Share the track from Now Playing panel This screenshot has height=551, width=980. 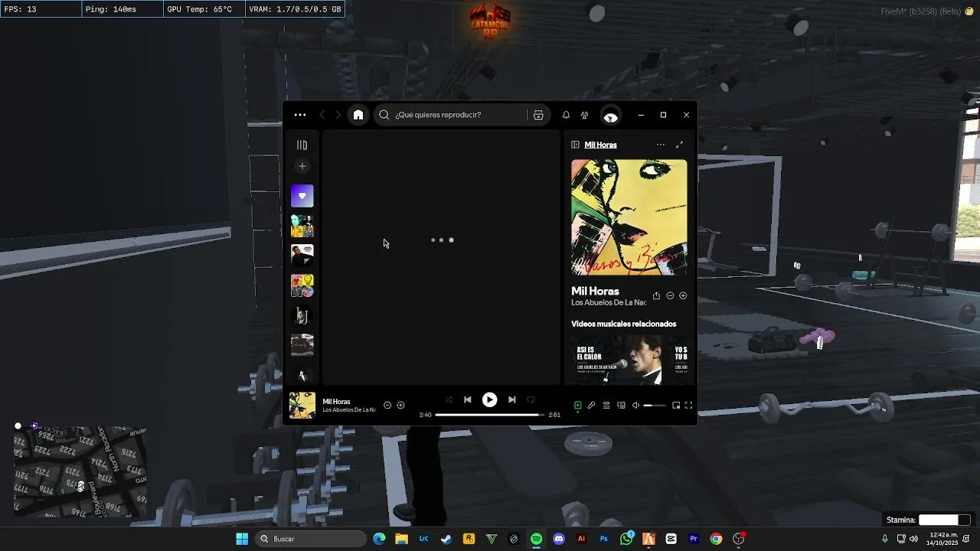[x=656, y=295]
